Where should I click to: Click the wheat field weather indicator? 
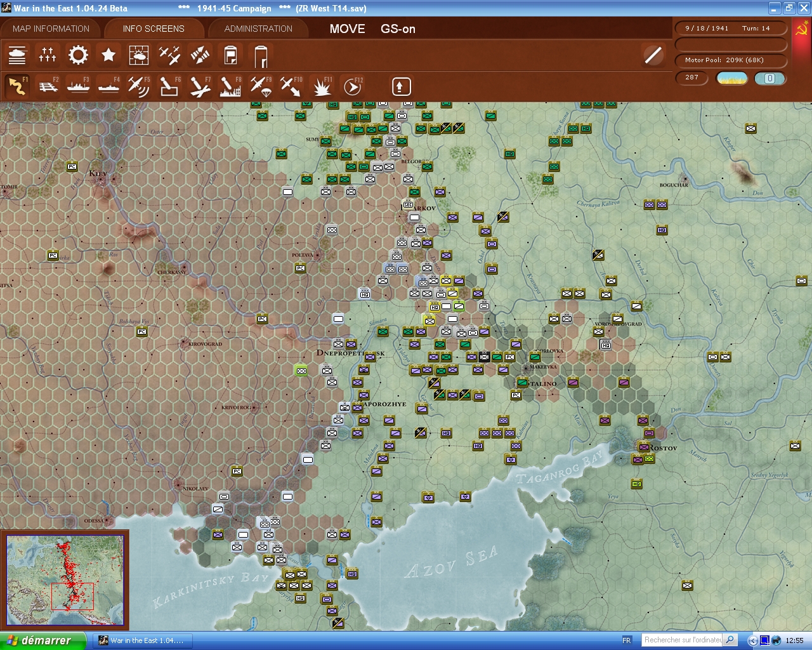pyautogui.click(x=731, y=78)
